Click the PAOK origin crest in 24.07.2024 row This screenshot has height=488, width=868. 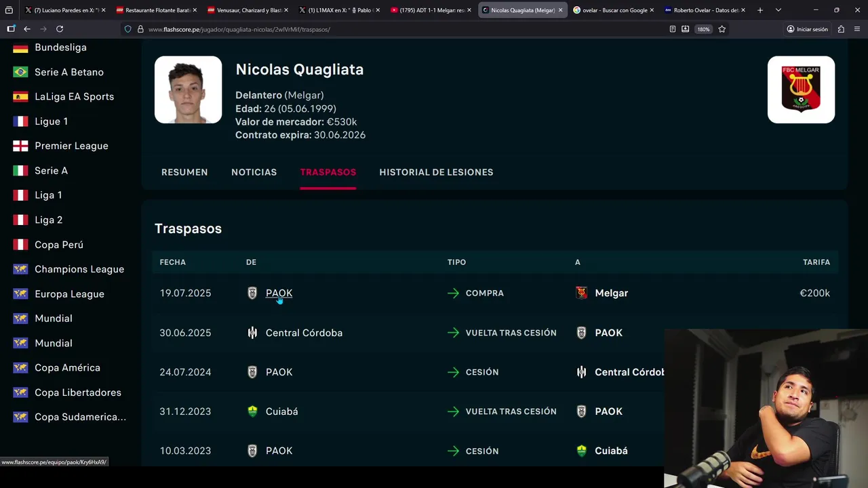click(252, 372)
